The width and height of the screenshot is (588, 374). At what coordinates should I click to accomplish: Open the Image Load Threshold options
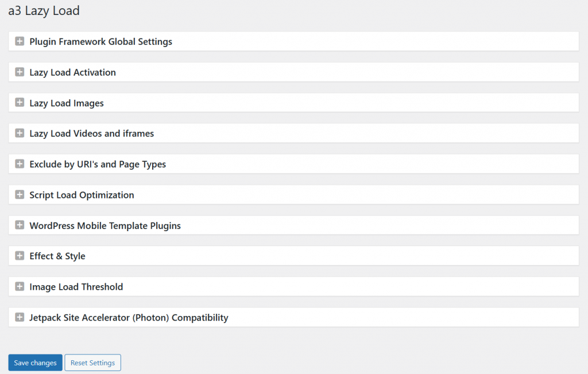(x=76, y=286)
